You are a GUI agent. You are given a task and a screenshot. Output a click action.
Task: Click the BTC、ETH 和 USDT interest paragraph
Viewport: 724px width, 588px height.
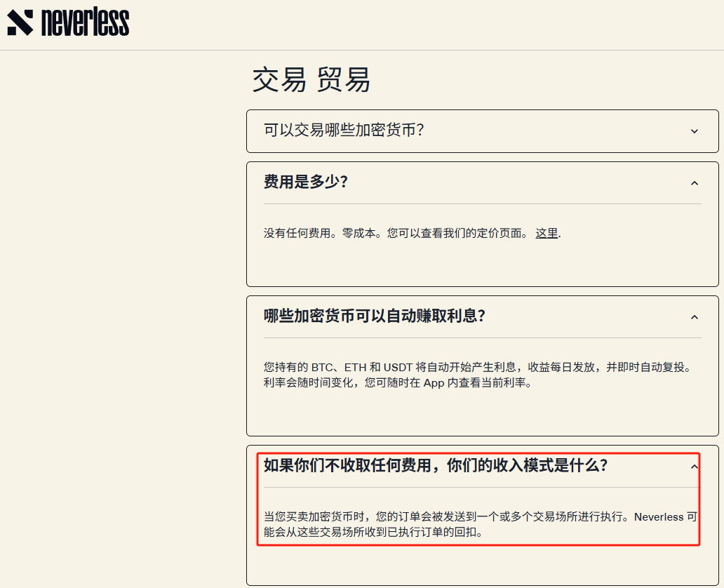(x=478, y=375)
